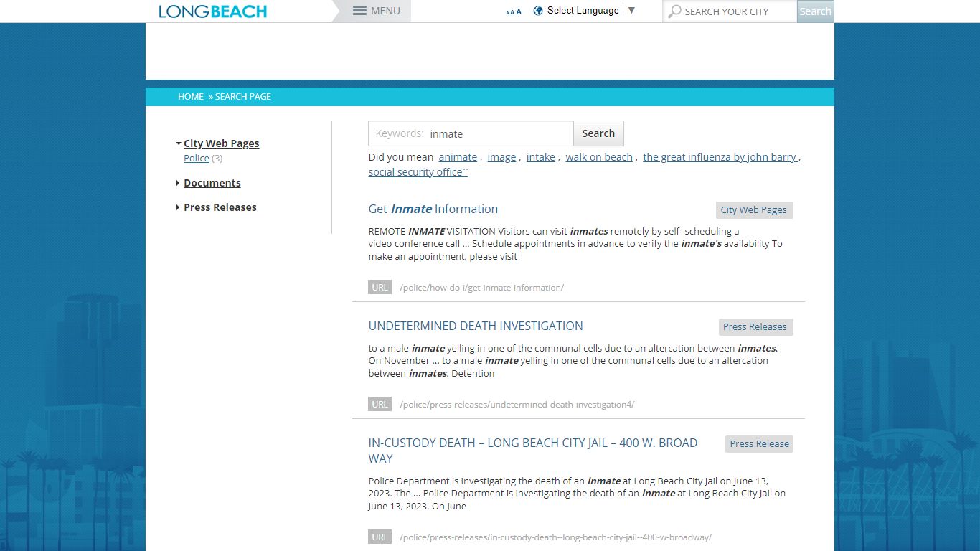Click the Search button next to keywords field
Screen dimensions: 980x551
coord(598,133)
